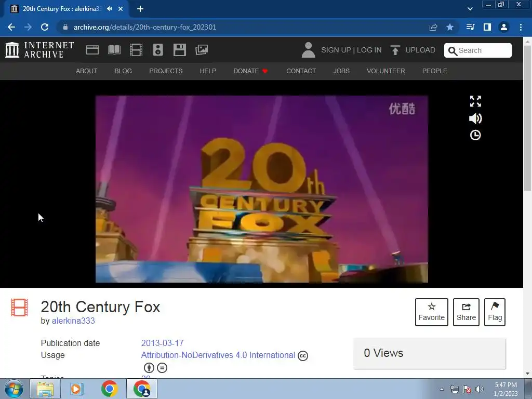
Task: Share this page from address bar
Action: (x=433, y=27)
